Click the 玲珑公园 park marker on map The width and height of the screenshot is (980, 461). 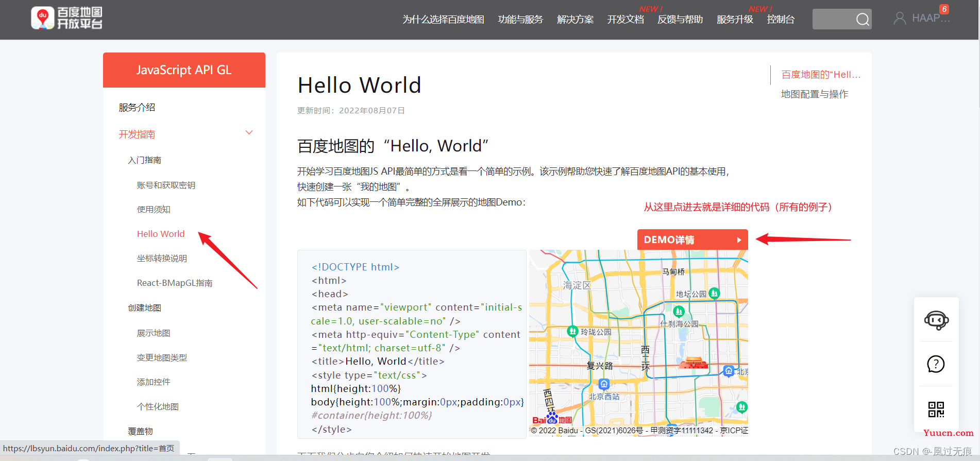[572, 331]
